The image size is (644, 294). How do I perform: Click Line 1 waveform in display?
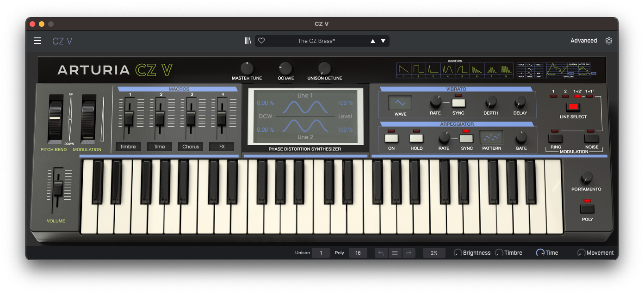click(305, 108)
